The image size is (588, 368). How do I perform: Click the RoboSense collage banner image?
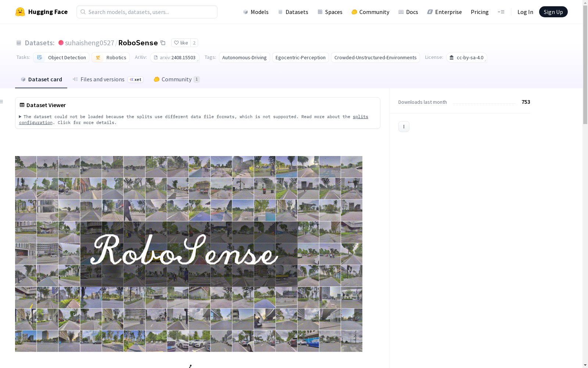coord(189,254)
